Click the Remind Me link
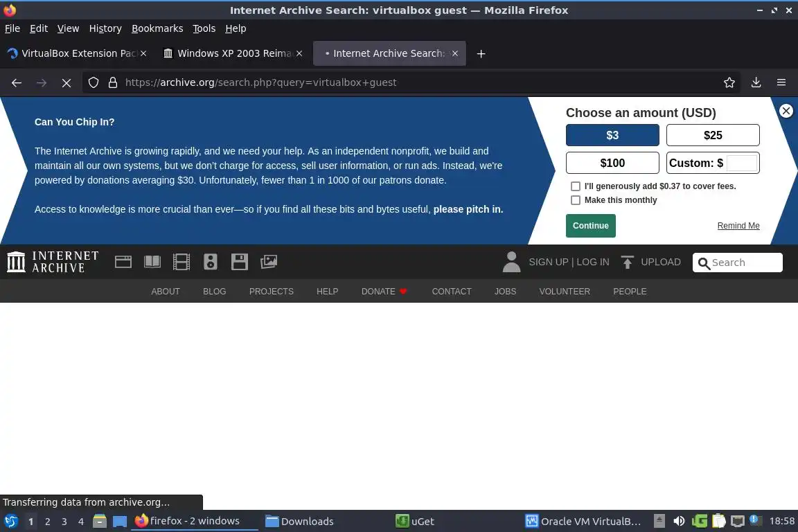798x532 pixels. pos(738,226)
